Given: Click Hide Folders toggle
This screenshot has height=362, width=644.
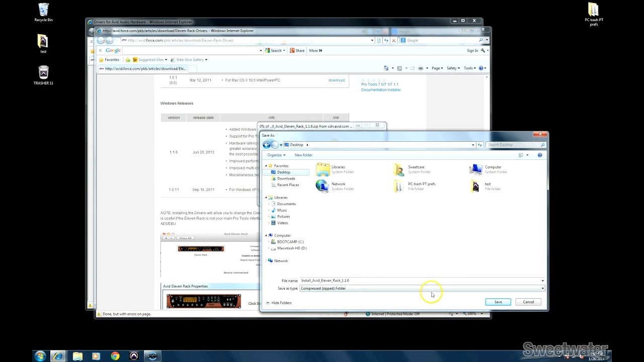Looking at the screenshot, I should tap(278, 303).
